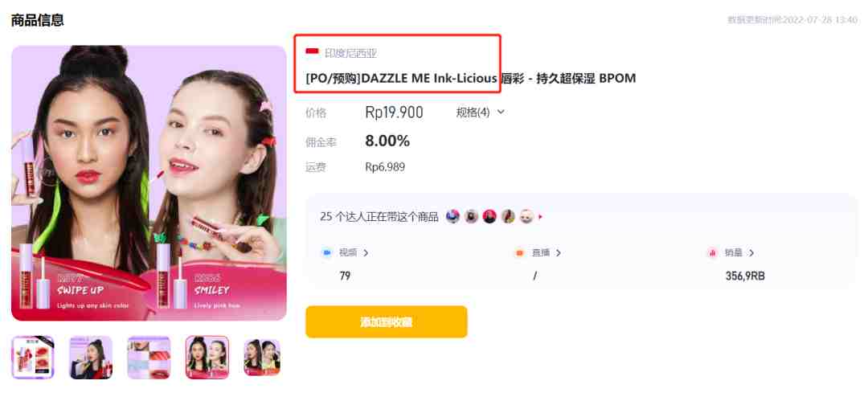The height and width of the screenshot is (397, 868).
Task: Open the 直播 details link
Action: pyautogui.click(x=547, y=253)
